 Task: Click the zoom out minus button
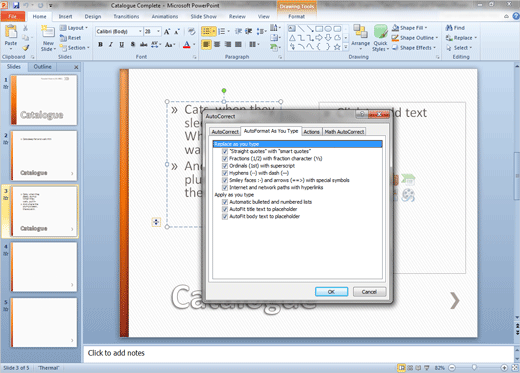coord(452,368)
